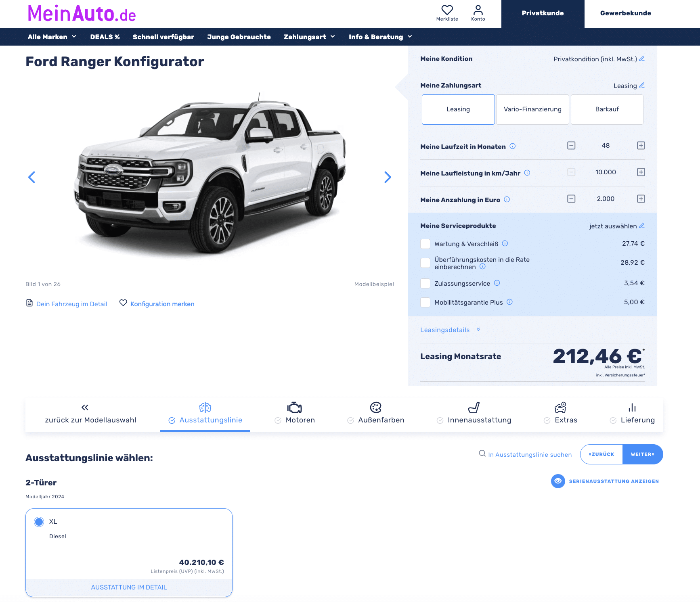
Task: Show info for Überführungskosten in die Rate
Action: click(x=482, y=266)
